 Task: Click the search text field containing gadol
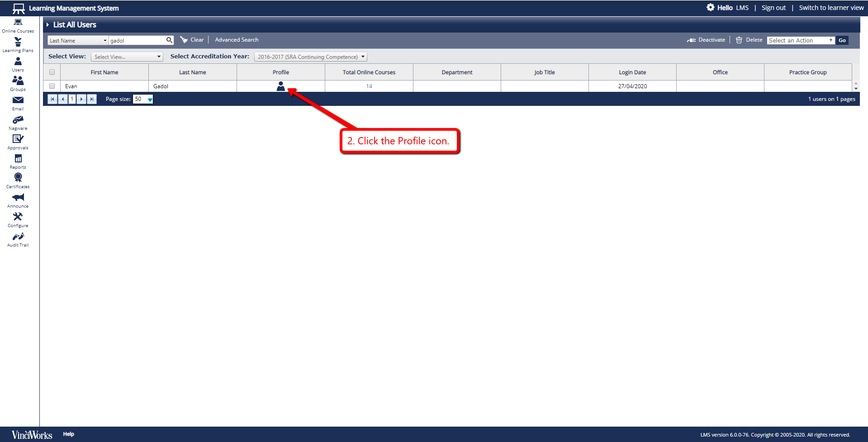tap(137, 41)
